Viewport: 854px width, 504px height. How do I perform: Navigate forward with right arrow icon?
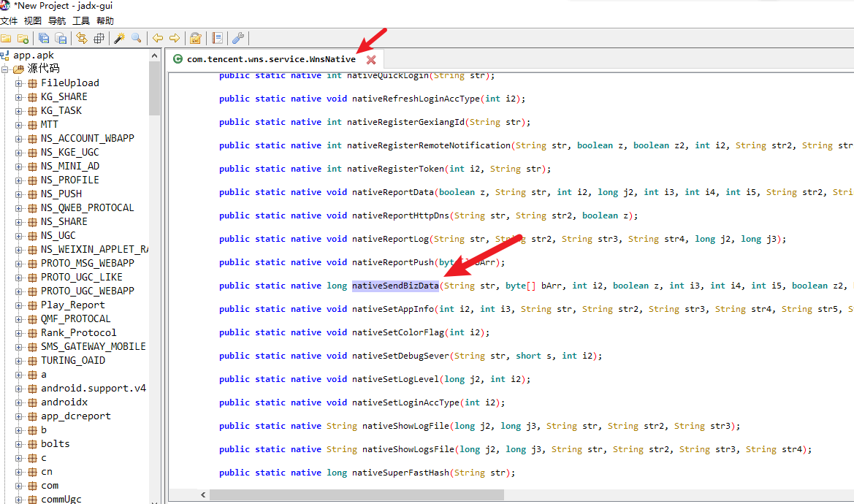[x=175, y=38]
